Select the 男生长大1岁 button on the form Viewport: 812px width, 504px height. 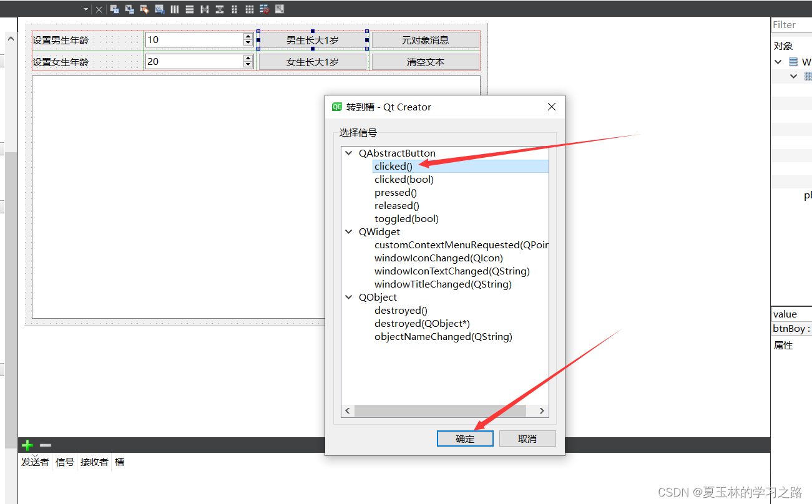coord(312,40)
